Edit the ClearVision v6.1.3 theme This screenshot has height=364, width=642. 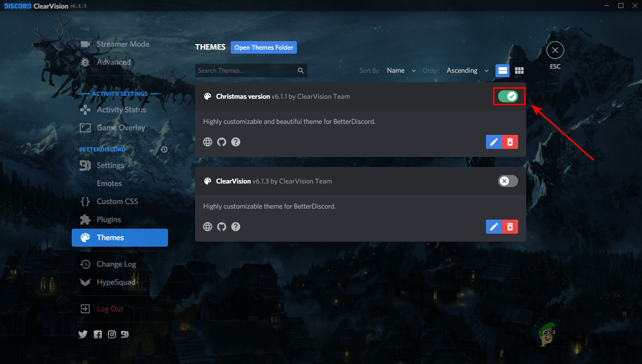point(494,227)
